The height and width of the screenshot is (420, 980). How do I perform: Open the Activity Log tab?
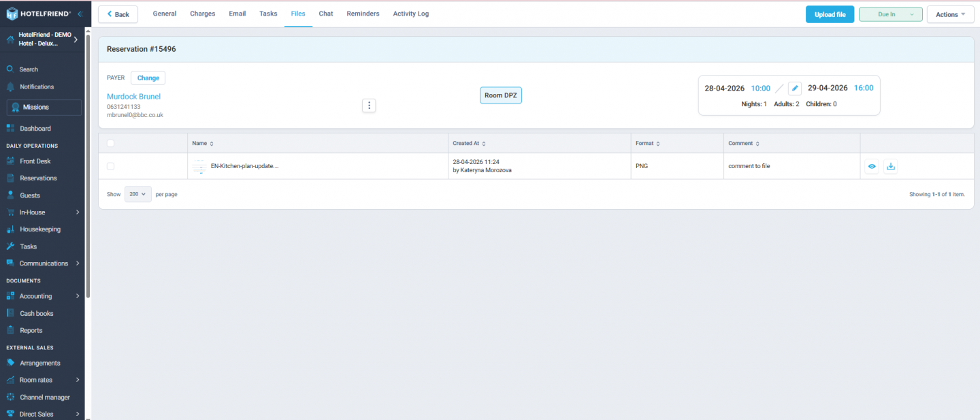[x=410, y=13]
